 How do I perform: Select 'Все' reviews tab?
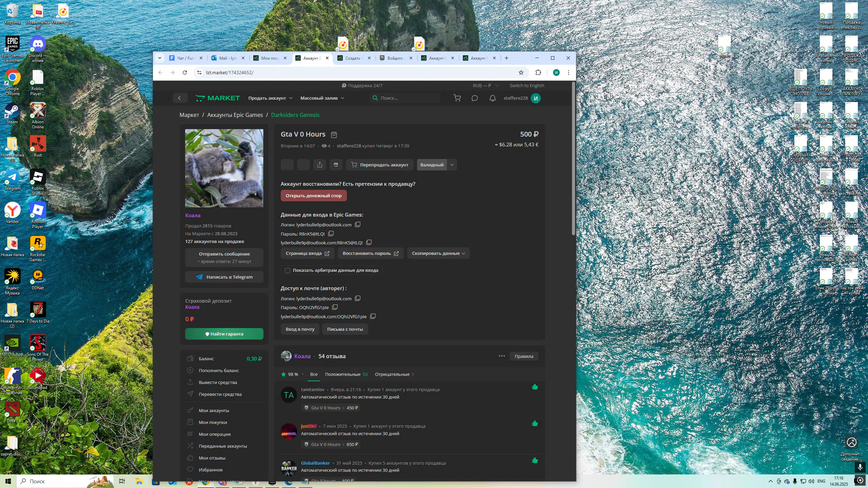314,374
